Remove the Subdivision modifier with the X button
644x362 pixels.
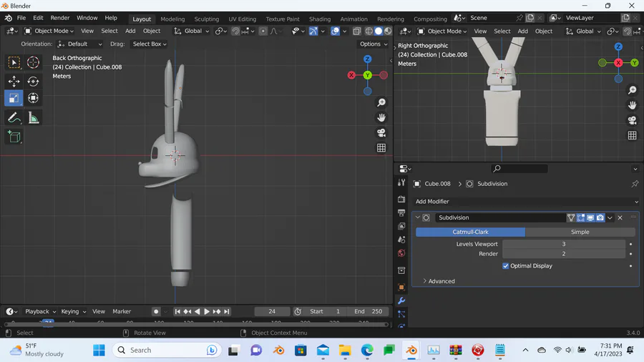pos(620,217)
